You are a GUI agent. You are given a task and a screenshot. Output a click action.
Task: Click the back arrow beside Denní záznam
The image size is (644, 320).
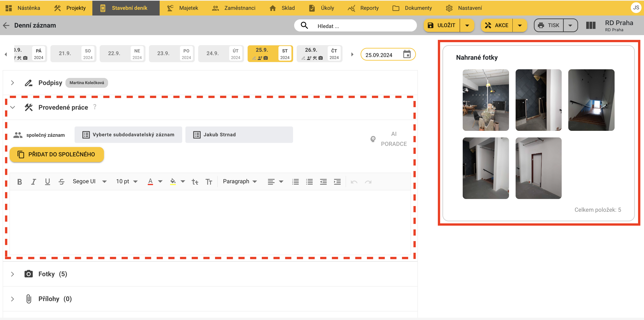[x=6, y=25]
